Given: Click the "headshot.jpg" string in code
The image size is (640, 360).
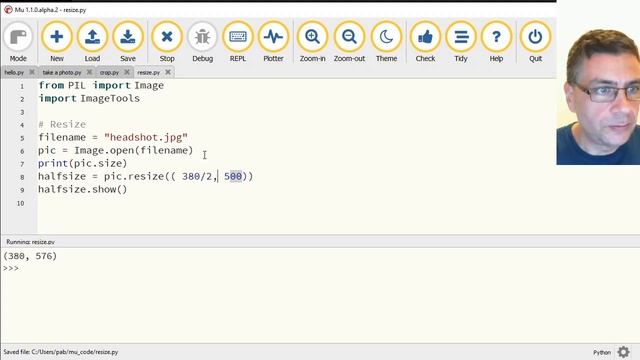Looking at the screenshot, I should point(146,137).
